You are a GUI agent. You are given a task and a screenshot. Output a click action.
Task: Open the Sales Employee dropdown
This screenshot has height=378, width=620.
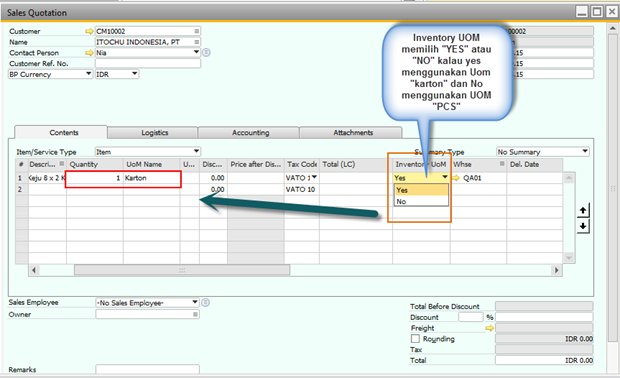(195, 302)
